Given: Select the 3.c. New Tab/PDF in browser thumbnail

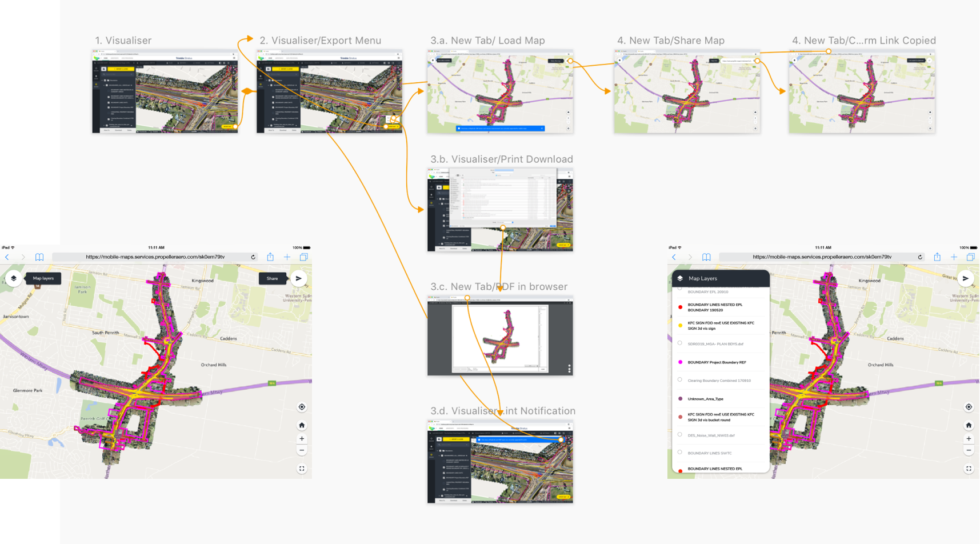Looking at the screenshot, I should 500,335.
